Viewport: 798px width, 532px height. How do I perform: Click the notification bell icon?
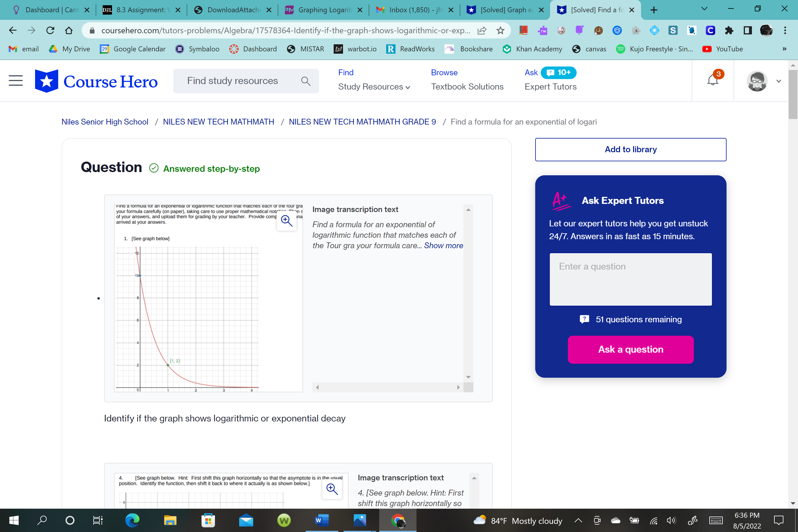713,80
